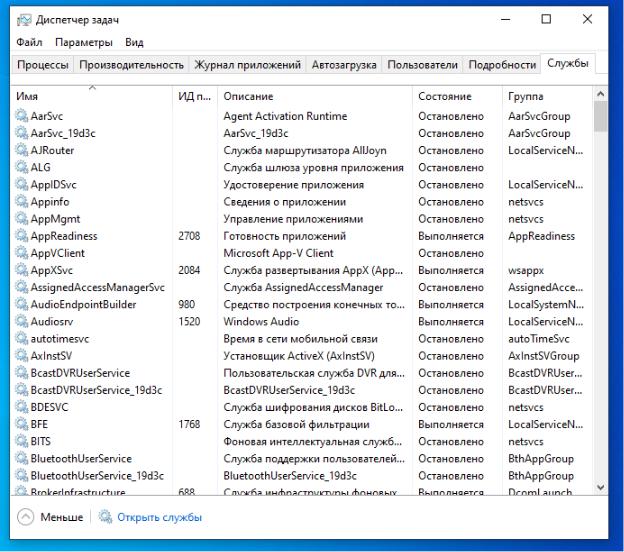Click the PID value 1768

click(x=189, y=424)
